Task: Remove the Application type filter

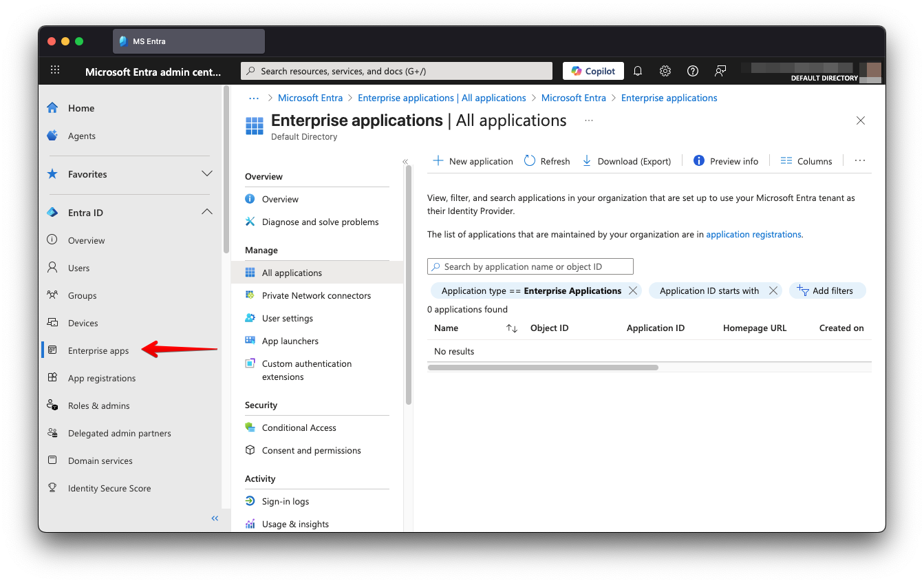Action: [633, 290]
